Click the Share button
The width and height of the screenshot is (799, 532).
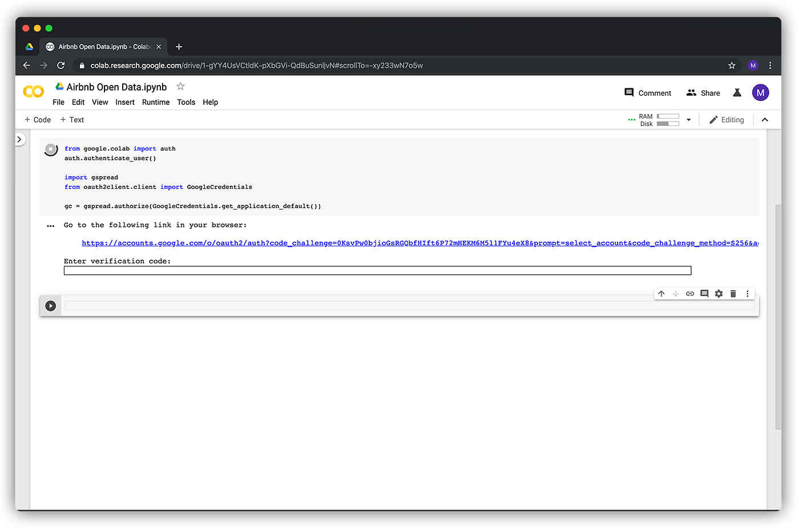703,93
